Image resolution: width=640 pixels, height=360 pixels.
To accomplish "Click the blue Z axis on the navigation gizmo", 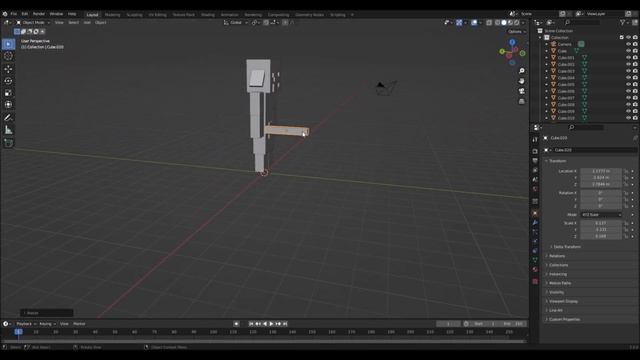I will point(512,42).
